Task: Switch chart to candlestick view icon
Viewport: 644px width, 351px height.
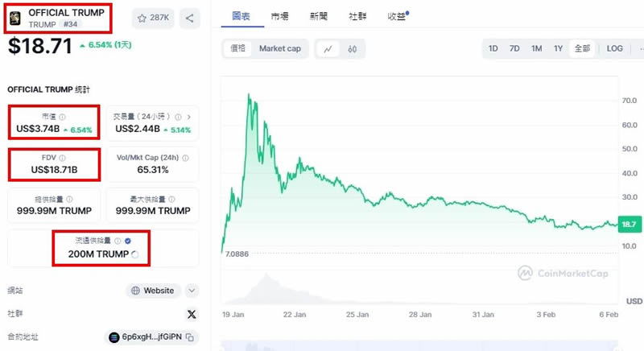Action: 353,49
